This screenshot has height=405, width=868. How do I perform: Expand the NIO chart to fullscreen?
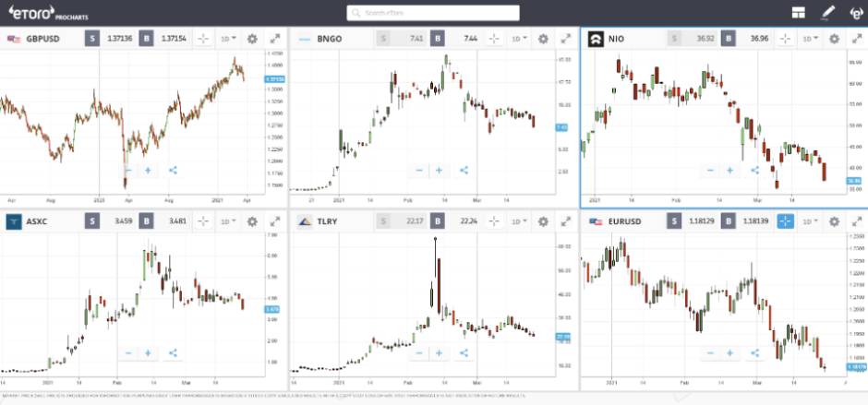click(x=857, y=39)
